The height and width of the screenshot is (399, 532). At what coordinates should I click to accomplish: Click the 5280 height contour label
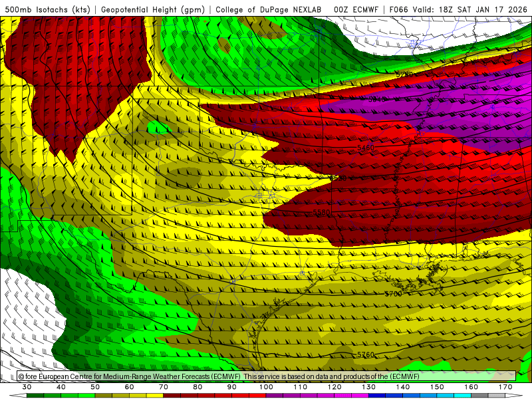[404, 74]
